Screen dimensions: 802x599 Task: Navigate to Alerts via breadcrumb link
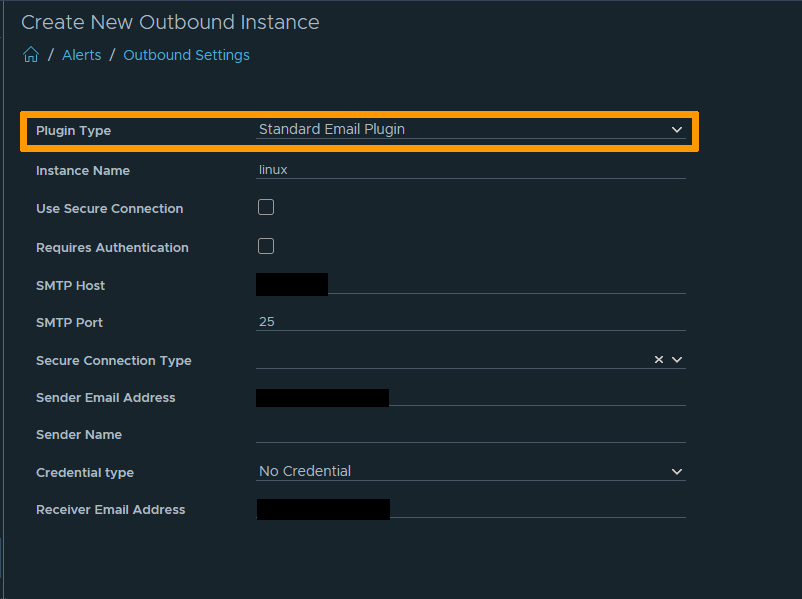[81, 55]
